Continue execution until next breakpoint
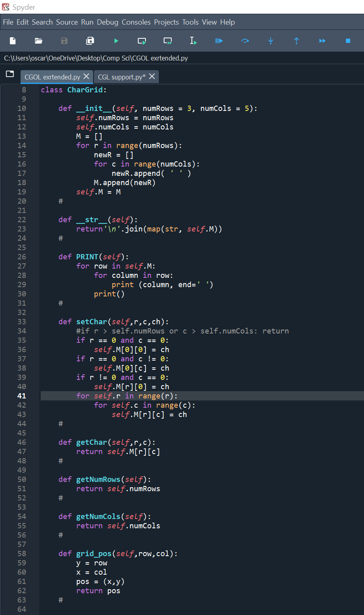 click(322, 41)
